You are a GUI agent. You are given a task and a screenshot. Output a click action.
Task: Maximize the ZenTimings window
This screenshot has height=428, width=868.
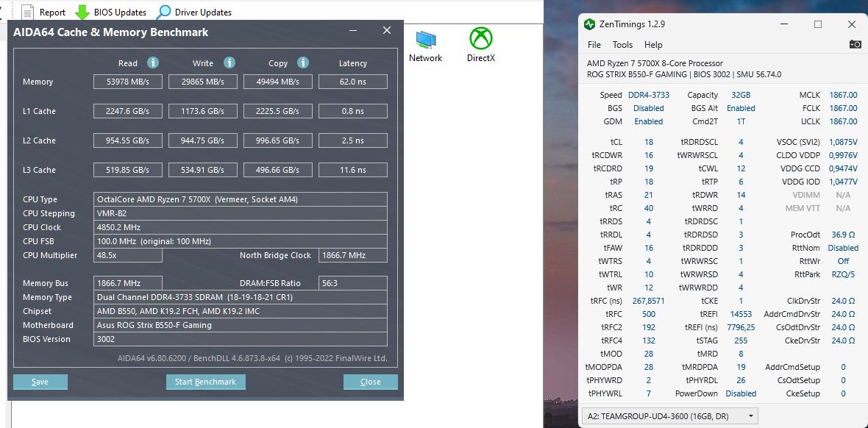pyautogui.click(x=818, y=24)
